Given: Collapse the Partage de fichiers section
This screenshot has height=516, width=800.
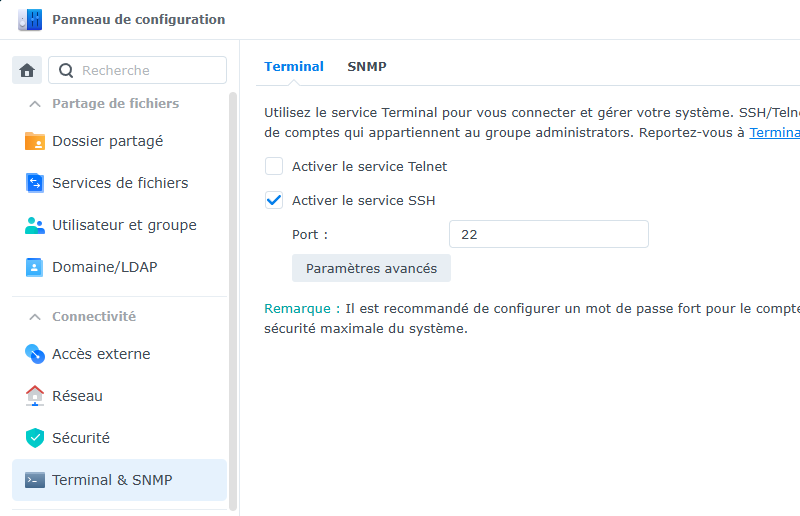Looking at the screenshot, I should coord(35,104).
